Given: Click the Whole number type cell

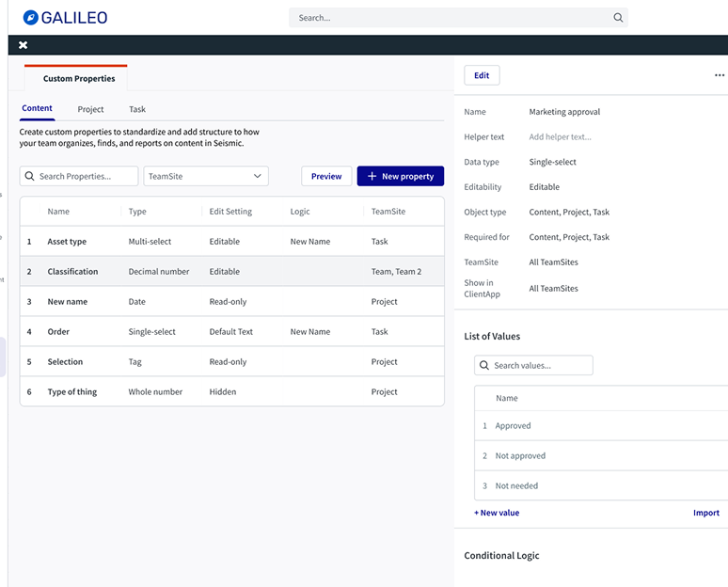Looking at the screenshot, I should [x=155, y=392].
